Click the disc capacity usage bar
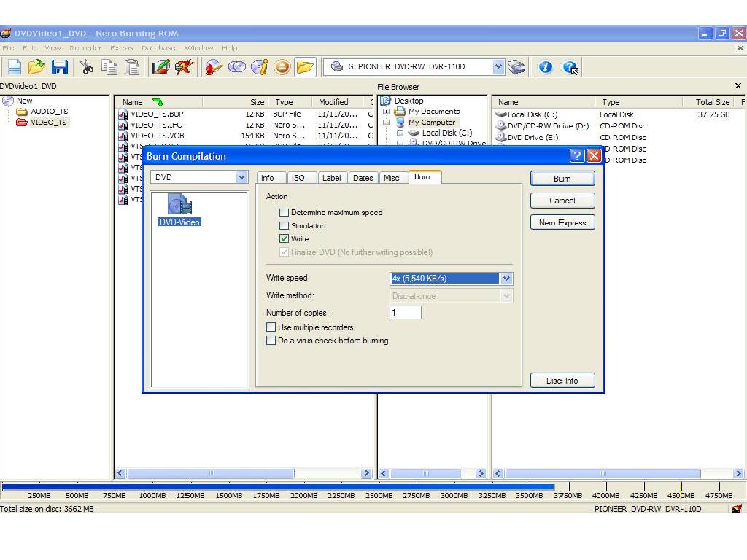Image resolution: width=747 pixels, height=560 pixels. [278, 486]
